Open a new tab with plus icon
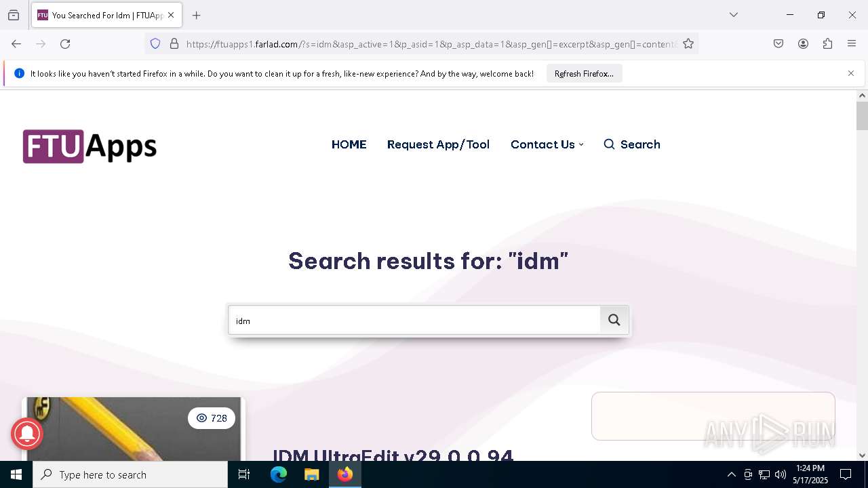The width and height of the screenshot is (868, 488). 197,15
